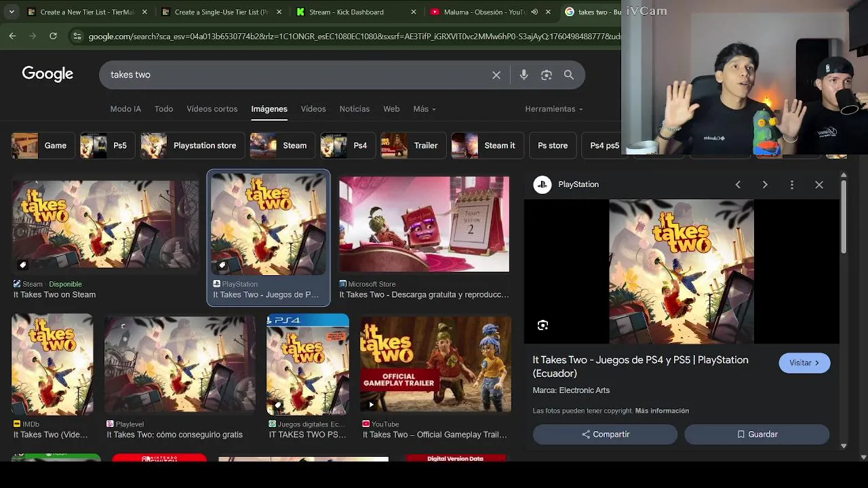
Task: Open the Microsoft Store result thumbnail
Action: 424,224
